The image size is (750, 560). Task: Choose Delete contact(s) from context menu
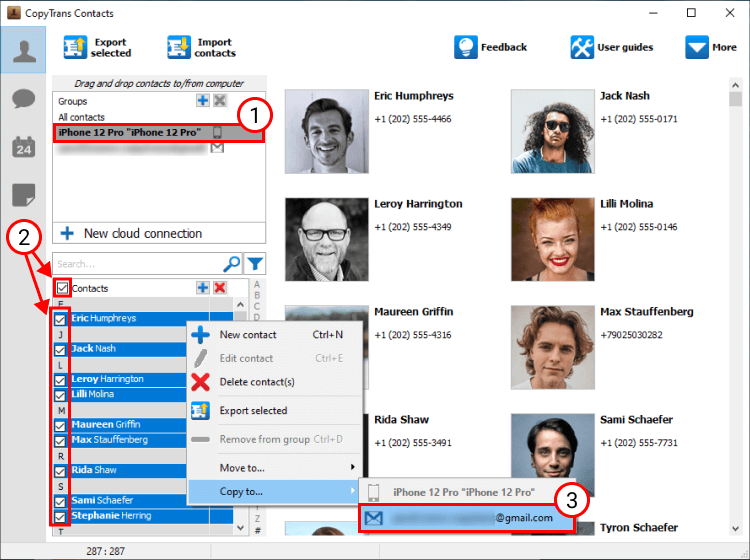(275, 382)
